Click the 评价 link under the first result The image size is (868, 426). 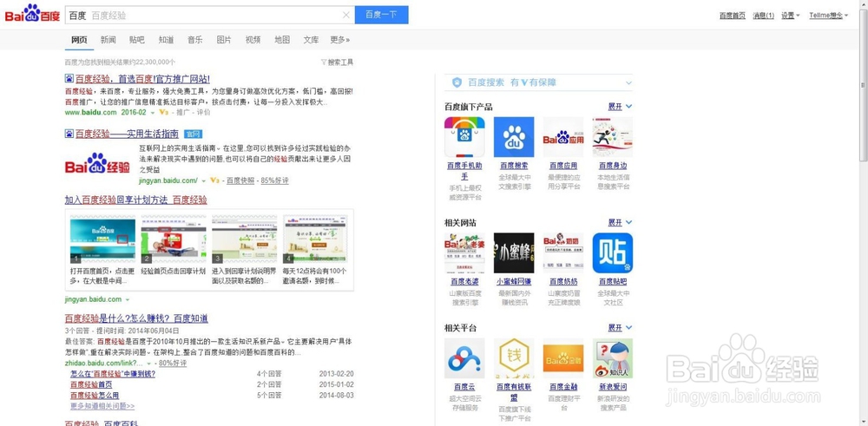point(203,112)
